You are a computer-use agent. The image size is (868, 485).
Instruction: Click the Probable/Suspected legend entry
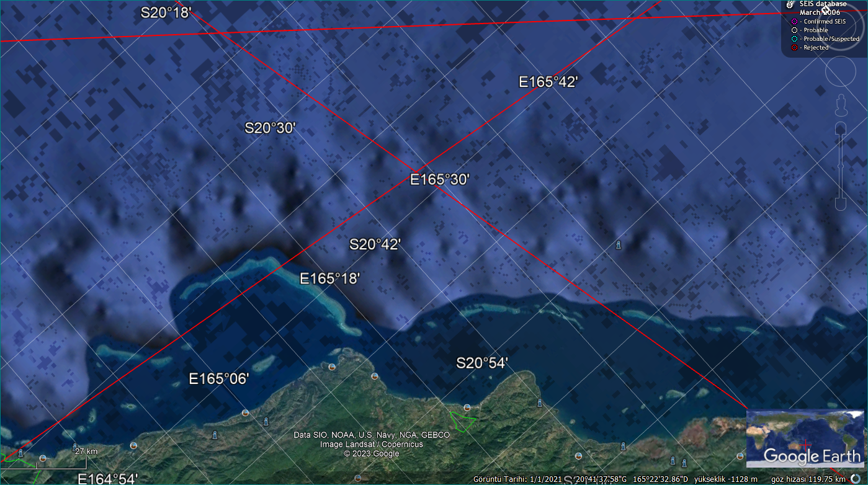pos(825,39)
